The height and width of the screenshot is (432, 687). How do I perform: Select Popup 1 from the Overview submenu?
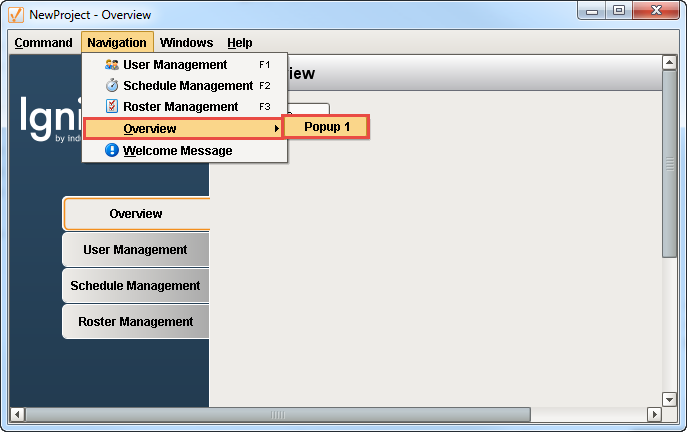327,127
